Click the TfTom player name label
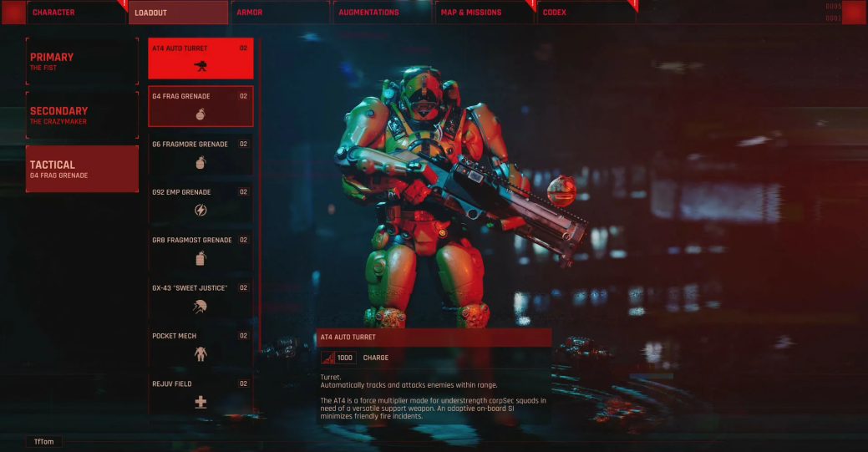Viewport: 868px width, 452px height. [43, 441]
